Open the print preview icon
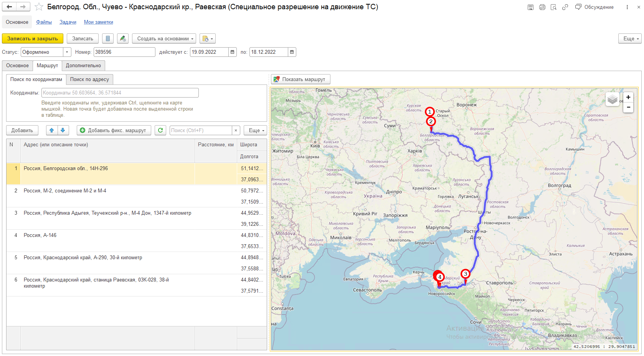 pyautogui.click(x=553, y=7)
